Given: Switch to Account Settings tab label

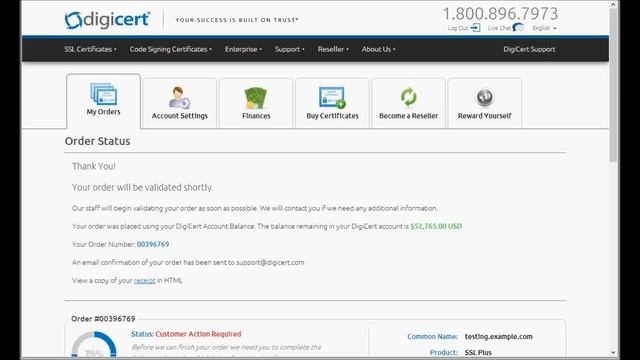Looking at the screenshot, I should coord(180,116).
